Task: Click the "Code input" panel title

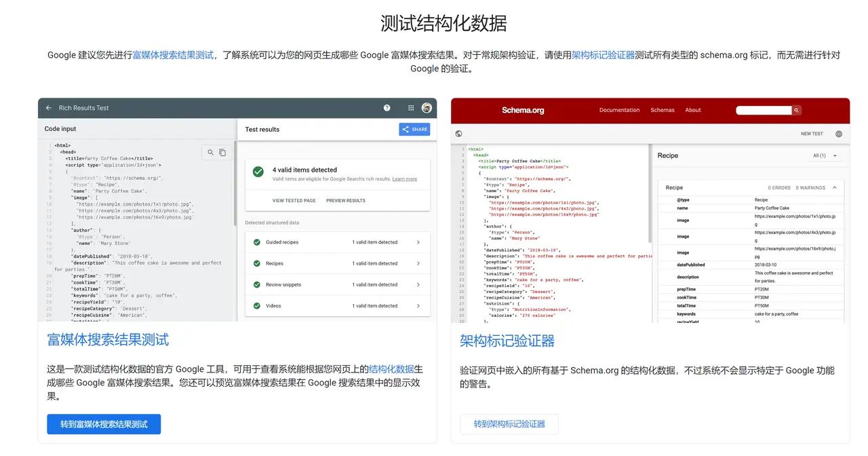Action: tap(60, 129)
